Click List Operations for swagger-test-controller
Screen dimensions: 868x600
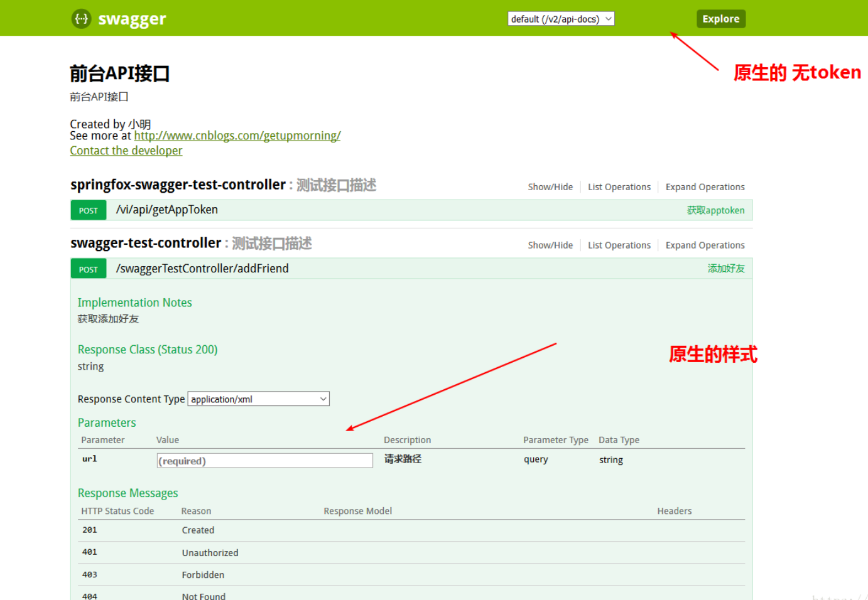click(619, 245)
